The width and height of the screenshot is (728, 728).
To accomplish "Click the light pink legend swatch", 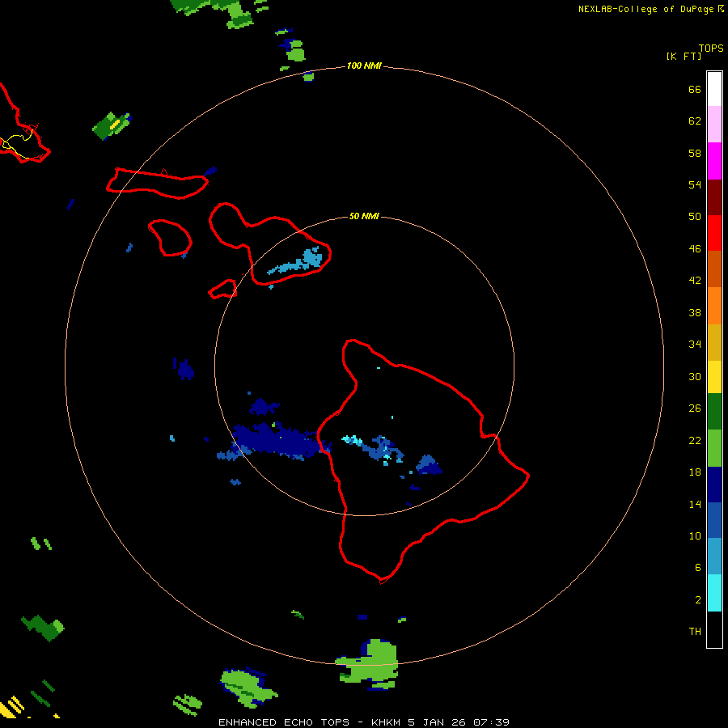I will click(714, 125).
